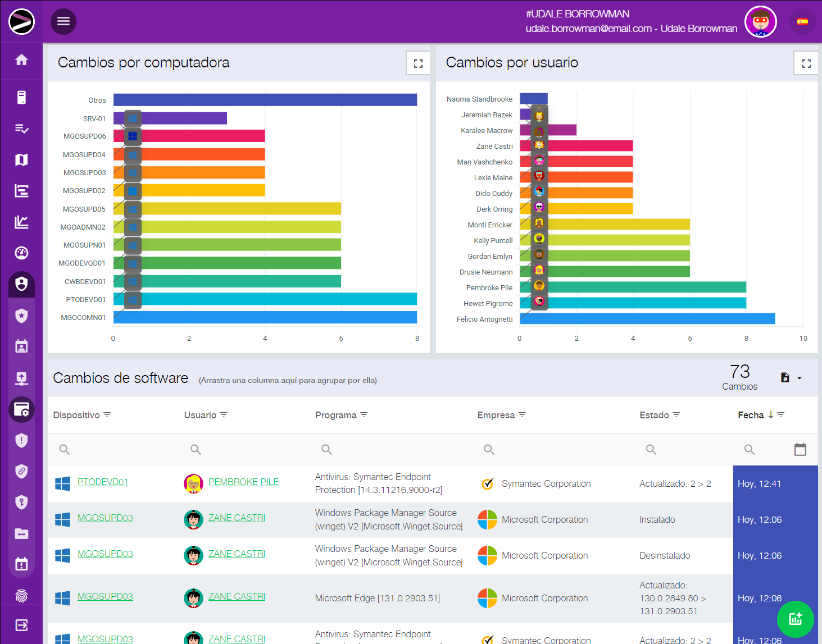
Task: Click the green add chart floating button
Action: pyautogui.click(x=795, y=619)
